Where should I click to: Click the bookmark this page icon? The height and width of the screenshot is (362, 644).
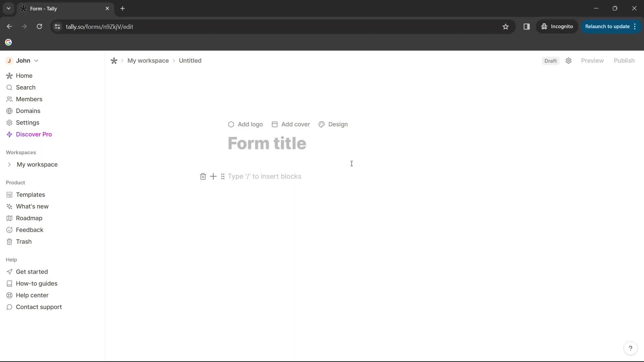tap(505, 26)
